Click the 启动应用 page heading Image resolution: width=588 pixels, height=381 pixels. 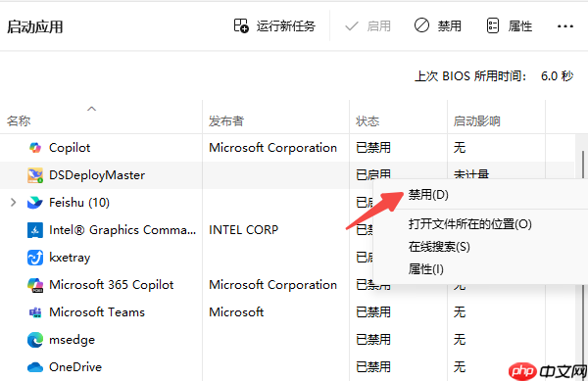[35, 27]
